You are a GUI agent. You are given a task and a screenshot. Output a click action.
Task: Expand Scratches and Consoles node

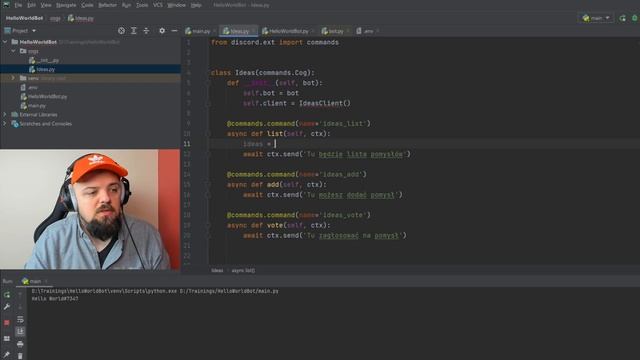5,124
